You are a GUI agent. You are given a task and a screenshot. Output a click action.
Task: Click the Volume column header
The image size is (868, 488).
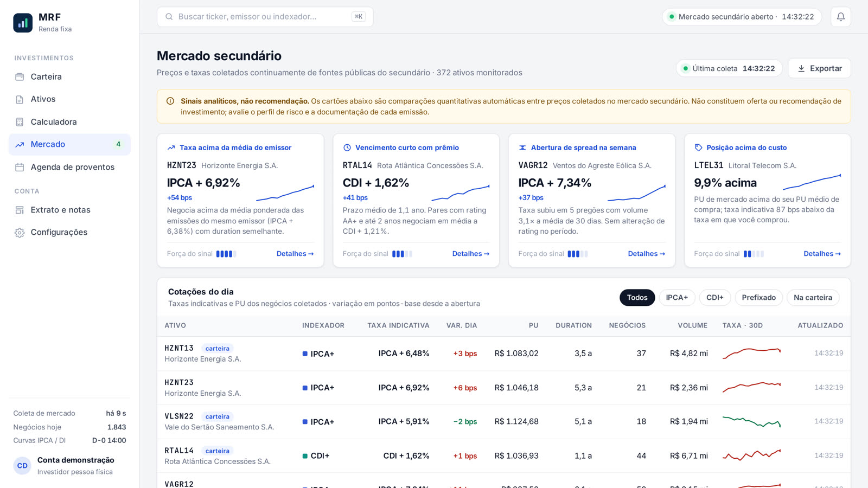click(x=693, y=325)
